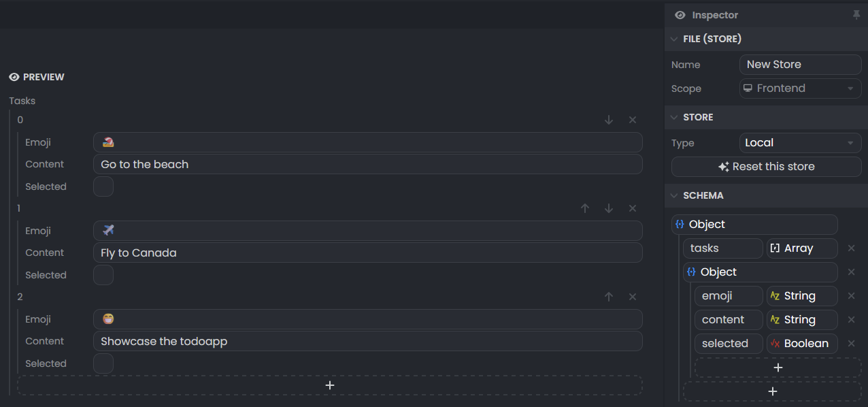Change tasks type from Array

pos(801,248)
